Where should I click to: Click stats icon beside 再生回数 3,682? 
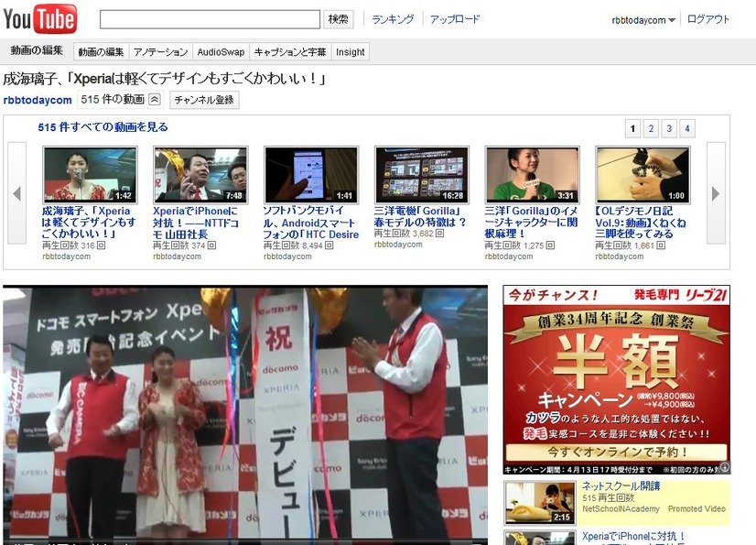tap(439, 234)
